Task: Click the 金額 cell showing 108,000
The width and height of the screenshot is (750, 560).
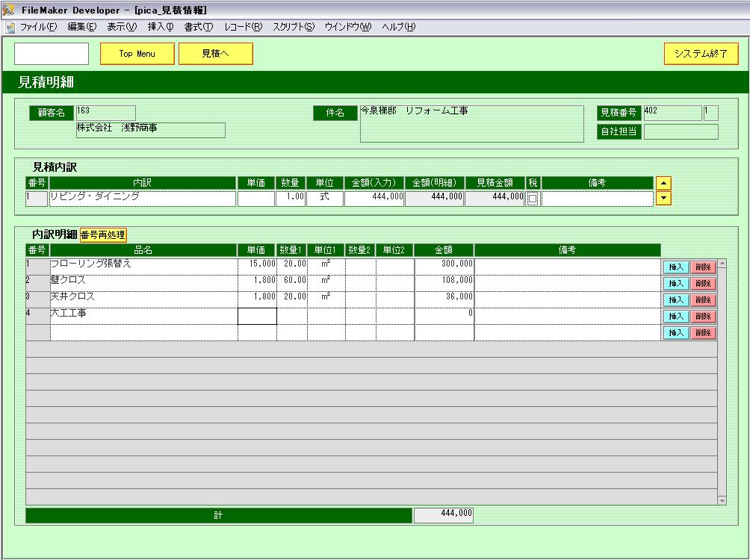Action: (444, 283)
